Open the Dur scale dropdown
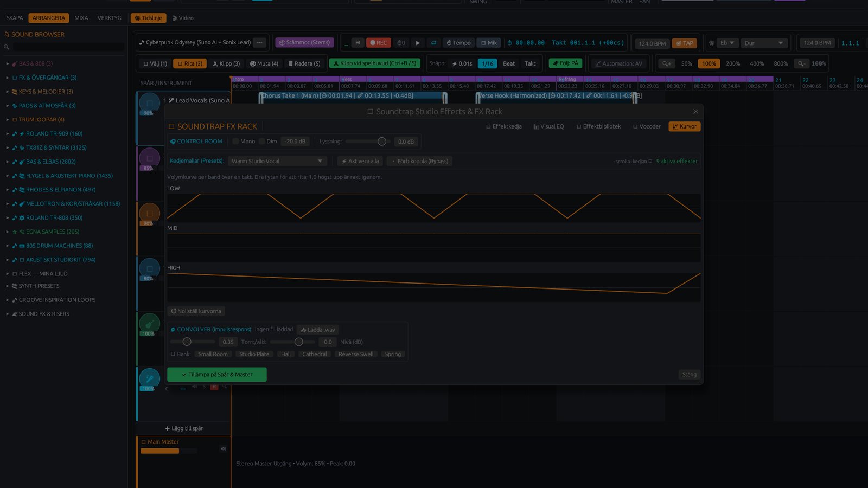The height and width of the screenshot is (488, 868). [764, 43]
